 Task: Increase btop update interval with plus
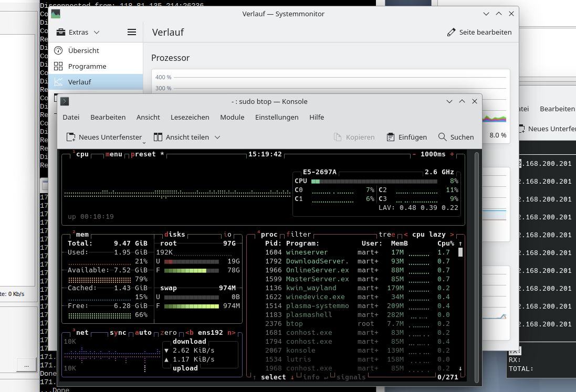(452, 154)
